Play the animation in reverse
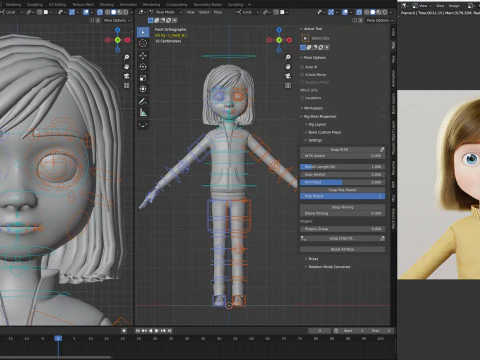The width and height of the screenshot is (480, 360). coord(150,330)
